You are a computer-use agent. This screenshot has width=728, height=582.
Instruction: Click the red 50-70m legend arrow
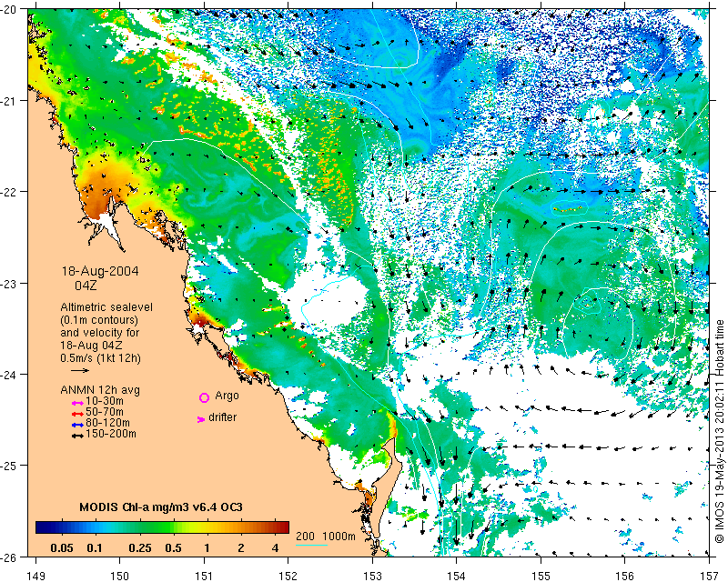(x=77, y=414)
